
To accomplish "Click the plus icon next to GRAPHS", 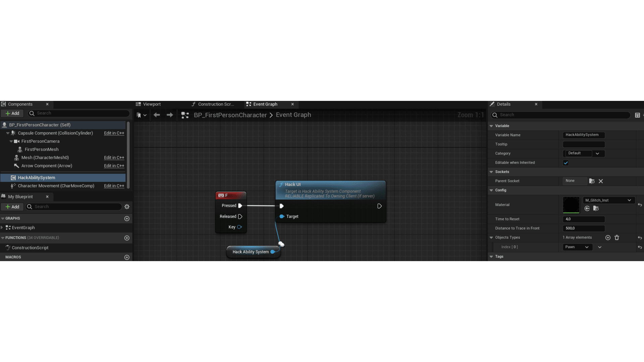I will [127, 219].
